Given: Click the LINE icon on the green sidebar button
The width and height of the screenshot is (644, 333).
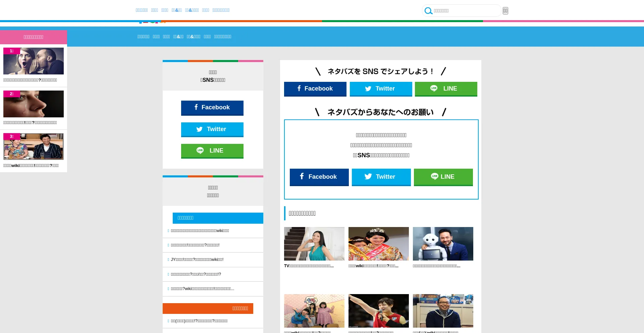Looking at the screenshot, I should coord(201,150).
